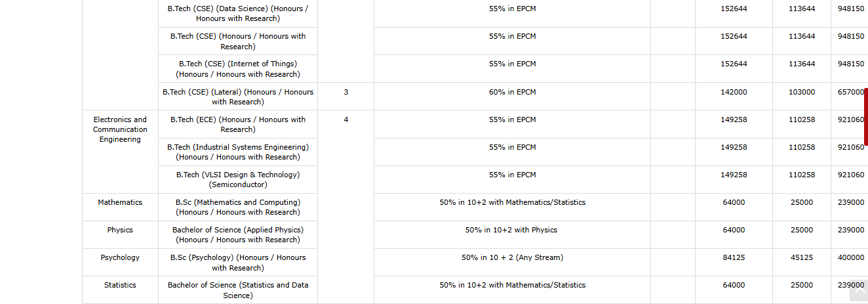Select B.Sc (Psychology) Honours program
The width and height of the screenshot is (868, 304).
(x=238, y=262)
